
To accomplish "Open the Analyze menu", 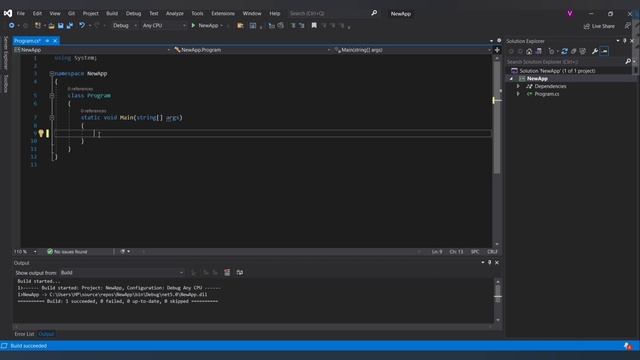I will click(175, 13).
